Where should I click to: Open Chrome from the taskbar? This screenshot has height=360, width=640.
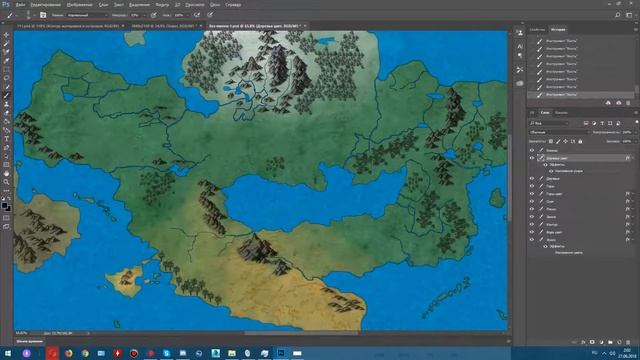85,353
